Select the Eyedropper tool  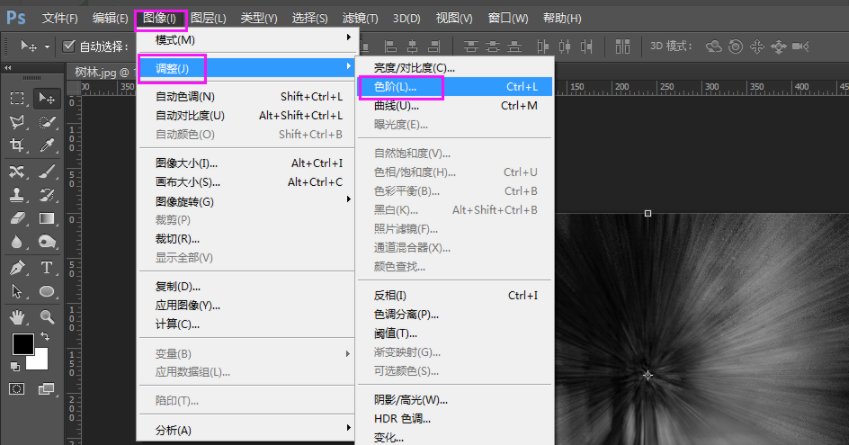[x=47, y=145]
